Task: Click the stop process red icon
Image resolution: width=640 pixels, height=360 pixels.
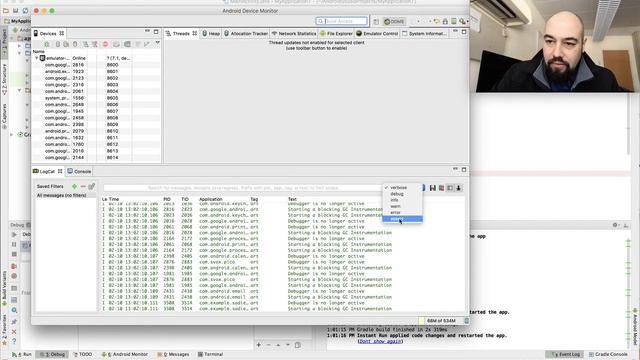Action: [x=105, y=44]
